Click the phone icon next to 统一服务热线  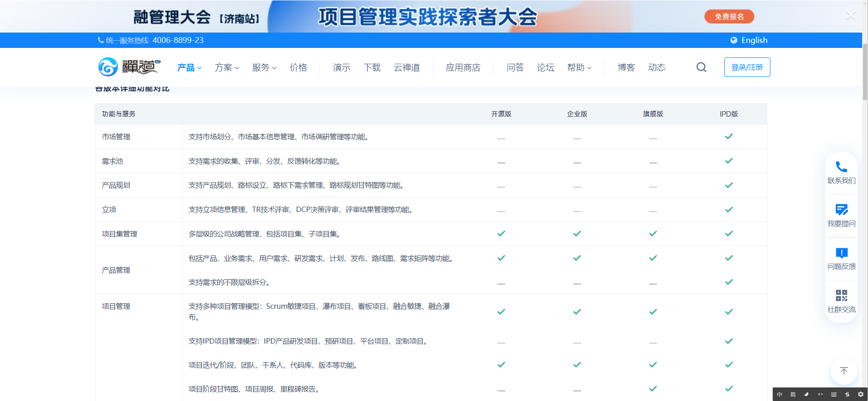[x=101, y=40]
